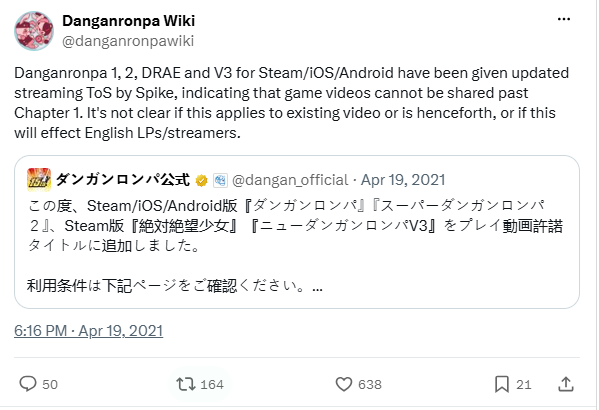Bookmark the tweet with bookmark icon
The image size is (599, 410).
click(x=502, y=384)
